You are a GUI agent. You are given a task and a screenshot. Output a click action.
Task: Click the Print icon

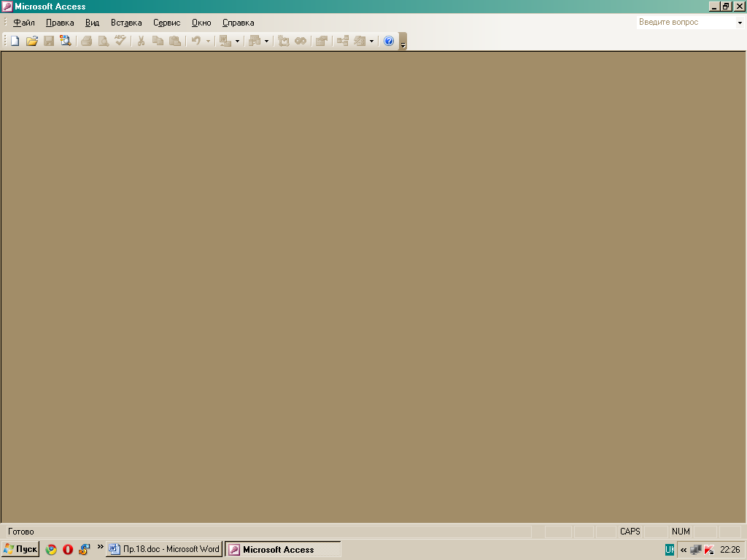pyautogui.click(x=86, y=41)
